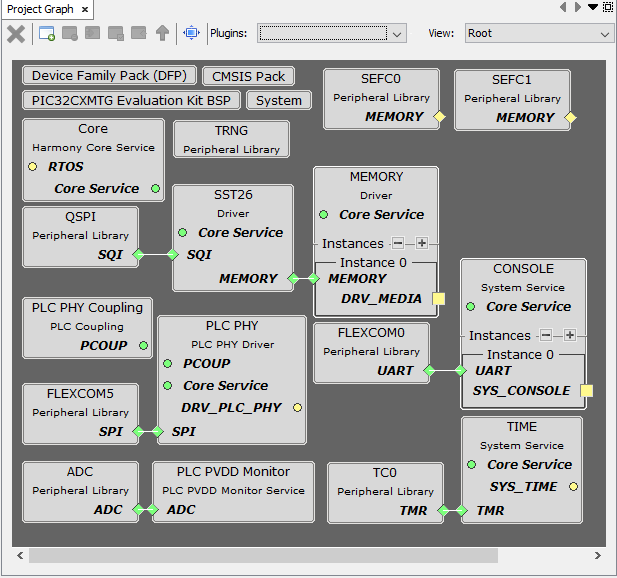Click green diamond connector beside QSPI SQI
Image resolution: width=617 pixels, height=578 pixels.
coord(139,255)
